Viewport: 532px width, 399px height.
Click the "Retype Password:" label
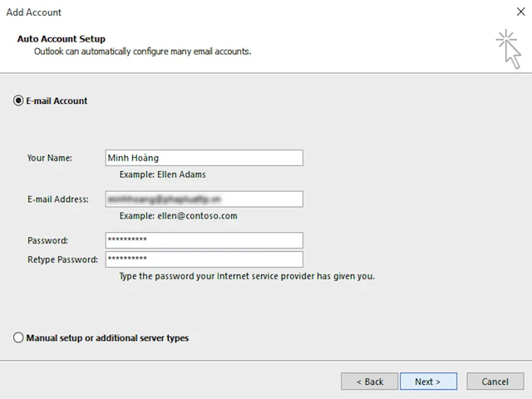(62, 259)
